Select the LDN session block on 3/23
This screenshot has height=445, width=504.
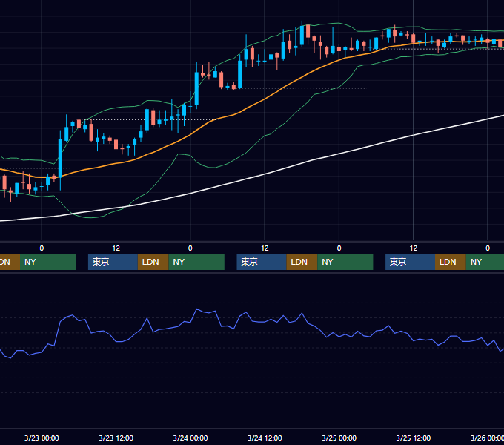coord(153,262)
